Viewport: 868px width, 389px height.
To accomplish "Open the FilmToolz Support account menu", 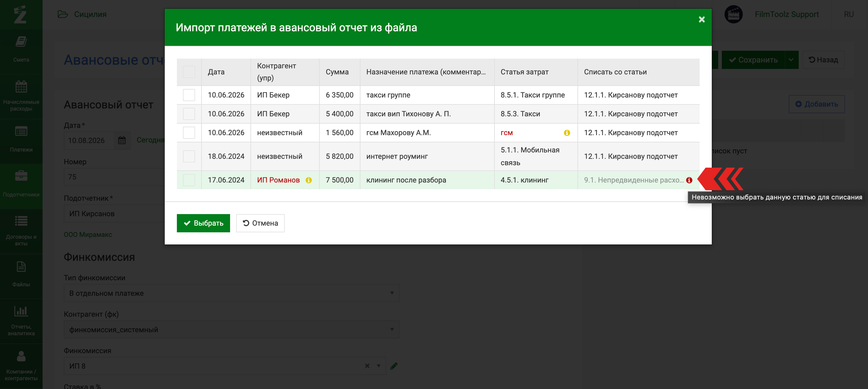I will tap(787, 14).
